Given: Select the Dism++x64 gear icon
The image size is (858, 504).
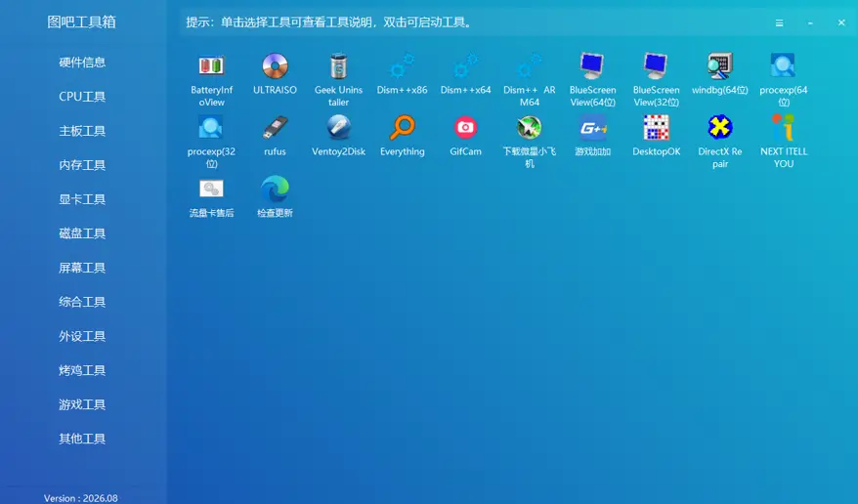Looking at the screenshot, I should 466,66.
